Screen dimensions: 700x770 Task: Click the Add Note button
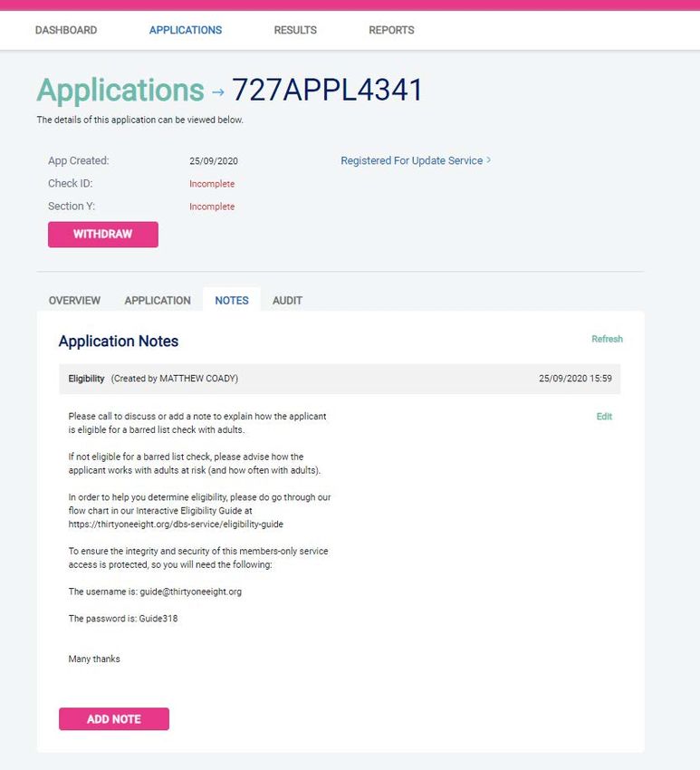tap(114, 719)
